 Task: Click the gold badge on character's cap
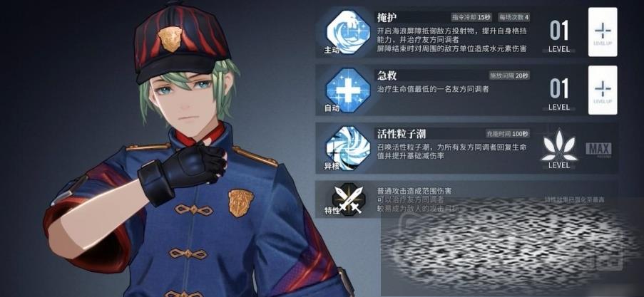[170, 39]
